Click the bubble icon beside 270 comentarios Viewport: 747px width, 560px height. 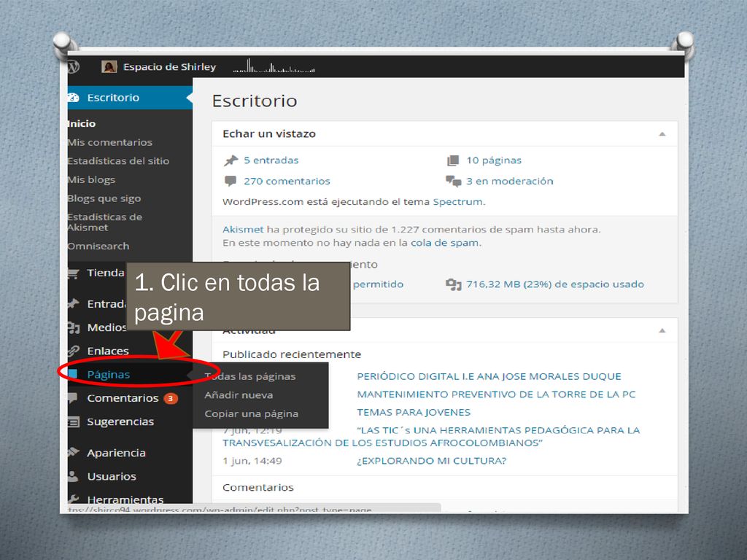[x=230, y=181]
